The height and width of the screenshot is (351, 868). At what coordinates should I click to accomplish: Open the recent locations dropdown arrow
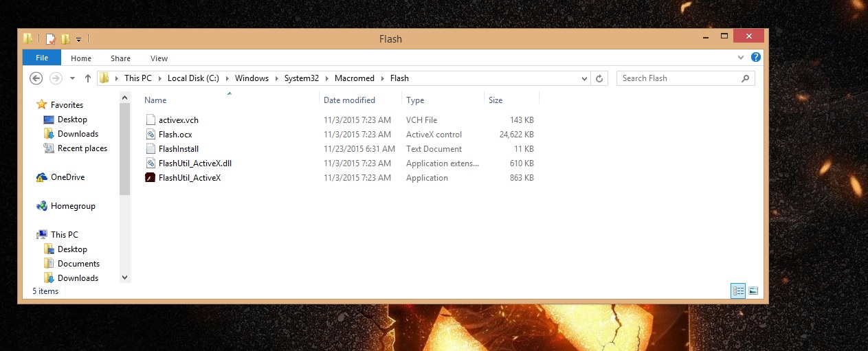pyautogui.click(x=72, y=78)
